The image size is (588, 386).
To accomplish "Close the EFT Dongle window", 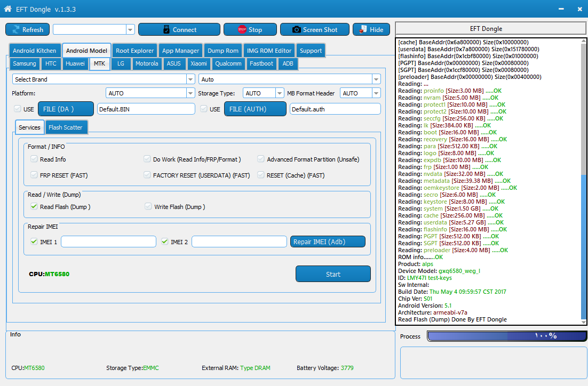I will tap(580, 9).
